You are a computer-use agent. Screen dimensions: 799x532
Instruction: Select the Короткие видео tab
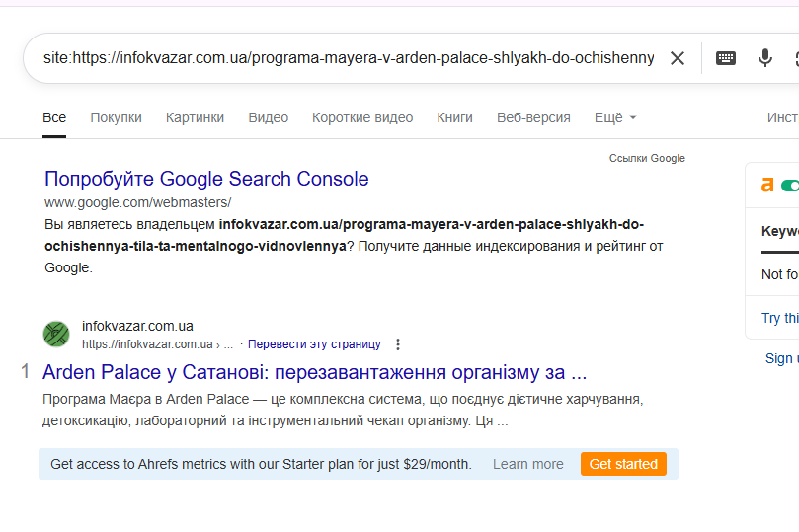362,117
